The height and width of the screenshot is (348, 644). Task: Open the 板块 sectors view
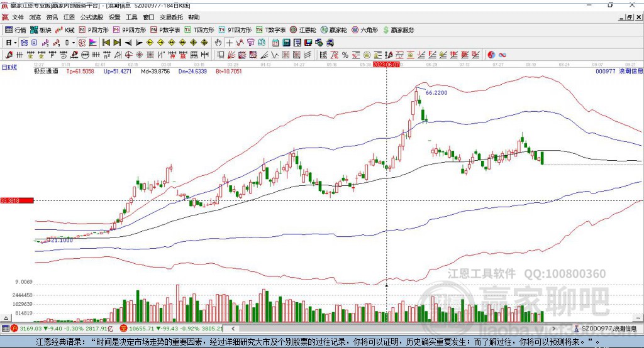pos(40,30)
